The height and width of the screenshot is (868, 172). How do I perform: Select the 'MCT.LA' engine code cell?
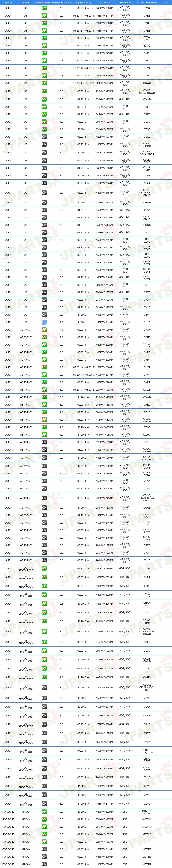pyautogui.click(x=147, y=834)
